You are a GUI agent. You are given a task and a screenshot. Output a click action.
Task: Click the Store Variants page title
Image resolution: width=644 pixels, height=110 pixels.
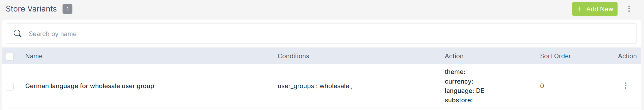(x=31, y=9)
